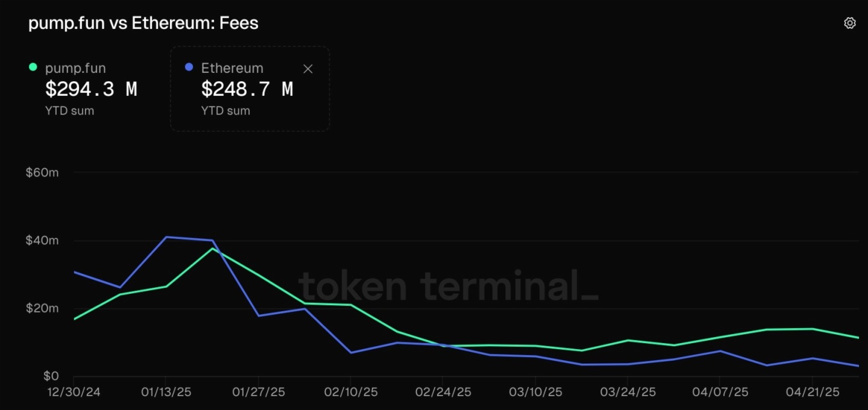This screenshot has width=868, height=410.
Task: Click the 01/13/25 date axis label
Action: tap(166, 393)
